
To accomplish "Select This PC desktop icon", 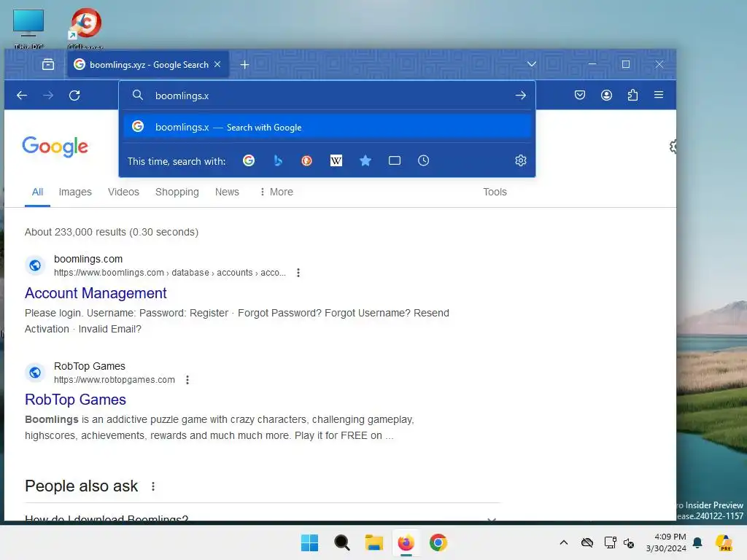I will [x=28, y=28].
